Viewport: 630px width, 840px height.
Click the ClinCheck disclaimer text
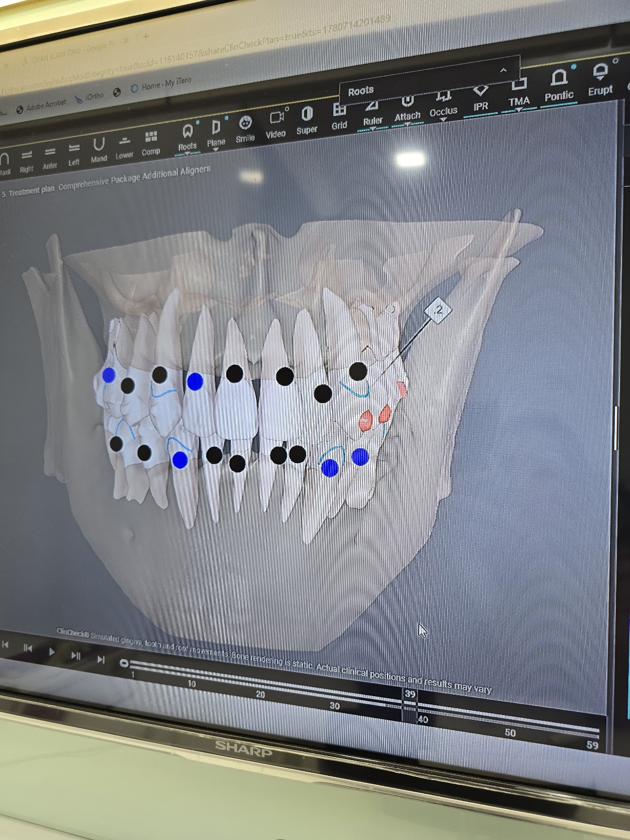(x=274, y=659)
